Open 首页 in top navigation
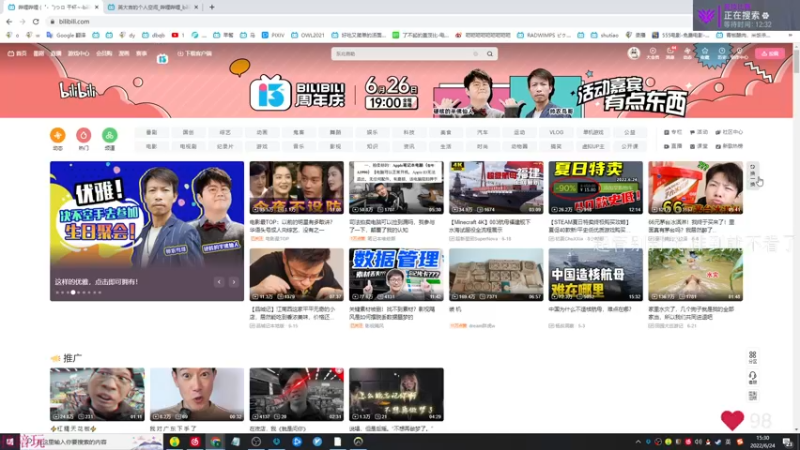This screenshot has width=800, height=450. pyautogui.click(x=17, y=53)
